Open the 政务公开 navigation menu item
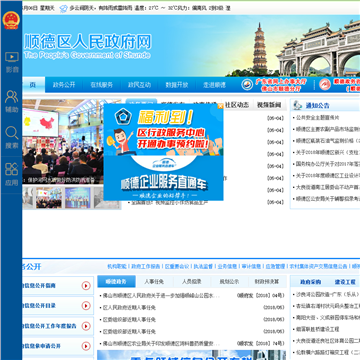 64,85
